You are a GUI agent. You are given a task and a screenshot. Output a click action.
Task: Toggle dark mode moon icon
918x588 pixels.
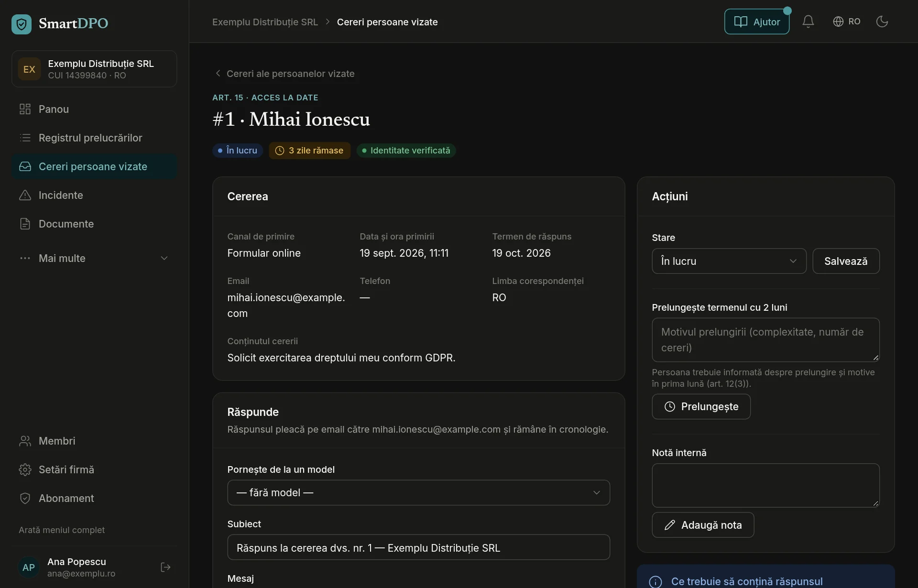click(x=882, y=22)
